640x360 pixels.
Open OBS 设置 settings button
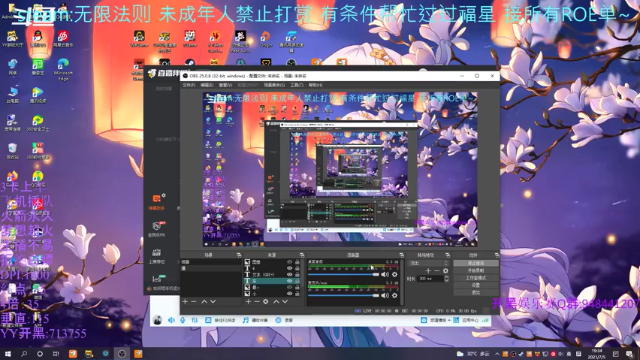coord(476,285)
